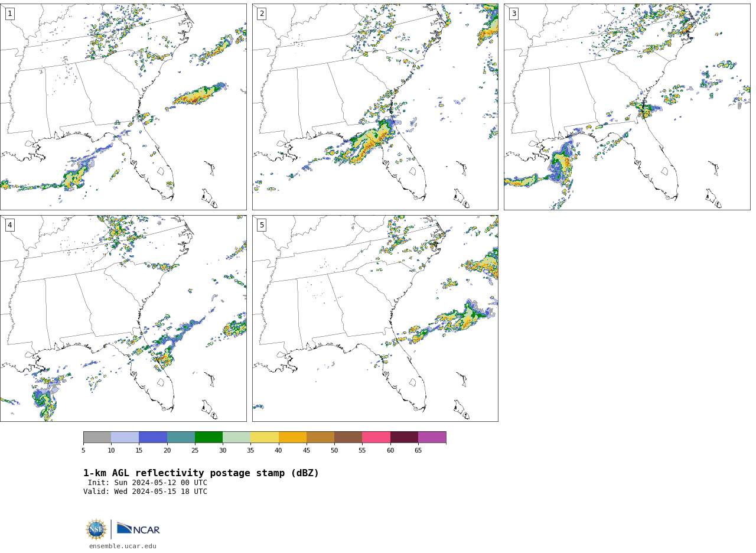Screen dimensions: 756x553
Task: Click the colorbar tick label 5
Action: pyautogui.click(x=83, y=451)
